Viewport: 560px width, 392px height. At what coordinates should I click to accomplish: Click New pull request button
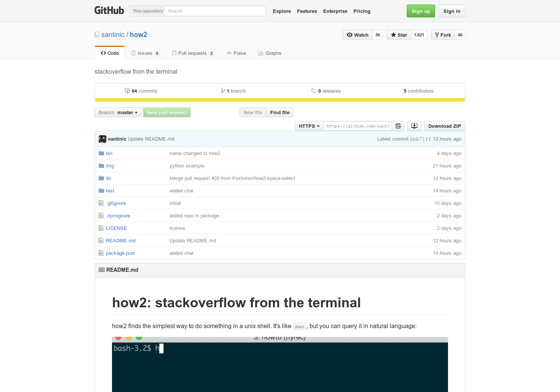pos(167,112)
